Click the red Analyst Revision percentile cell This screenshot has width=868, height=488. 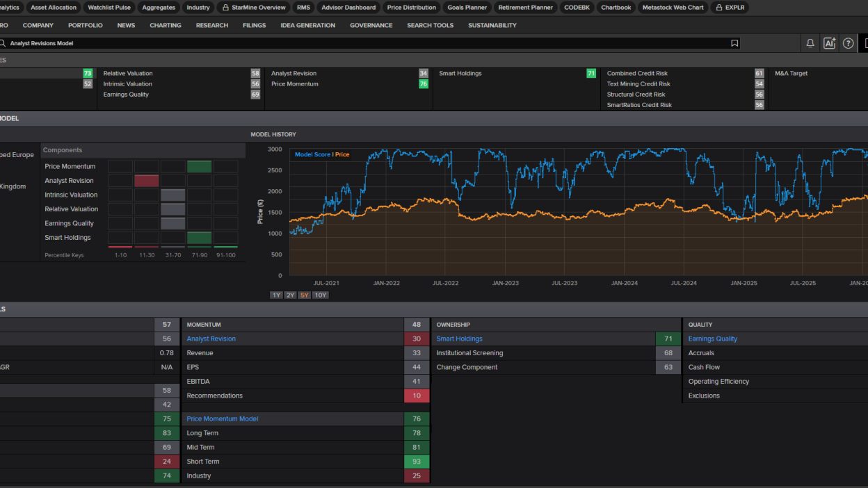(x=147, y=181)
